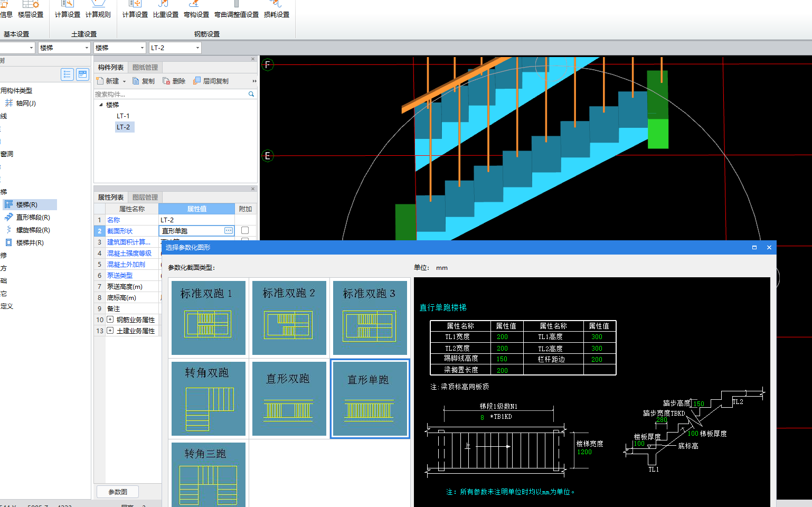Image resolution: width=812 pixels, height=507 pixels.
Task: Open second 楼梯 type dropdown
Action: pyautogui.click(x=142, y=48)
